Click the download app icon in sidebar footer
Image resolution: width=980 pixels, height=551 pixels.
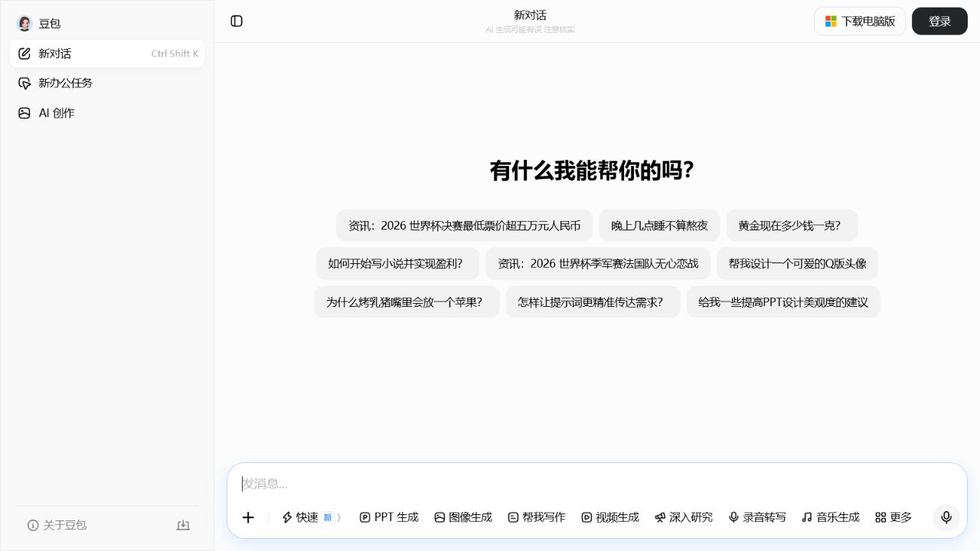click(x=183, y=525)
